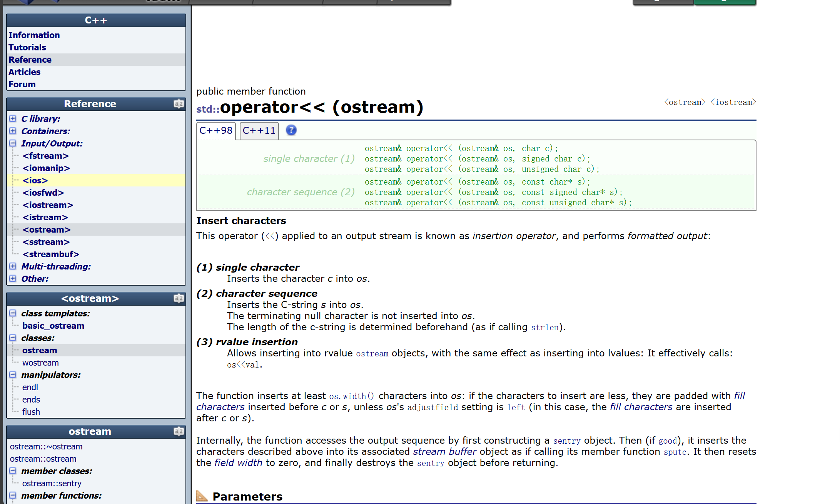Open the <iostream> header link at top right

pyautogui.click(x=733, y=102)
